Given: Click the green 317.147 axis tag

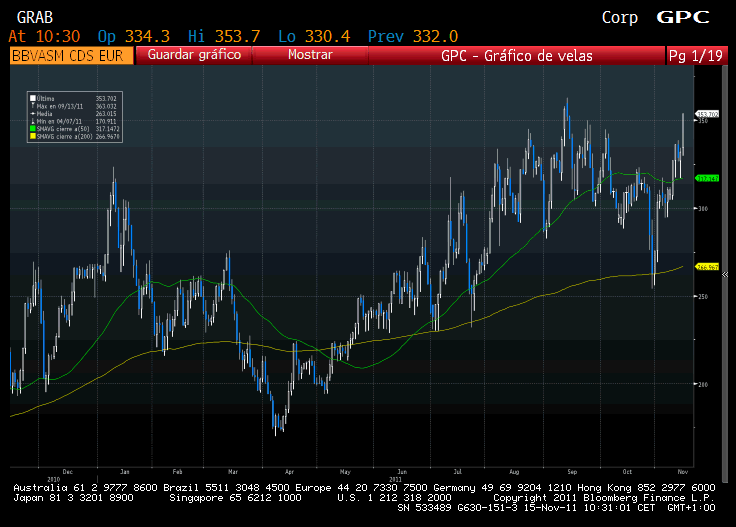Looking at the screenshot, I should pyautogui.click(x=707, y=178).
